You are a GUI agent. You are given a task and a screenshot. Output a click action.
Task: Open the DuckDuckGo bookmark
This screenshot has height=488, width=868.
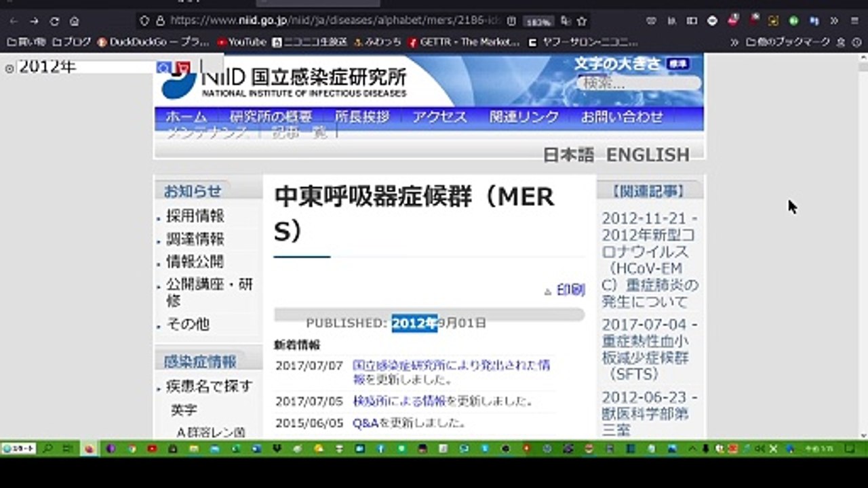click(x=153, y=42)
